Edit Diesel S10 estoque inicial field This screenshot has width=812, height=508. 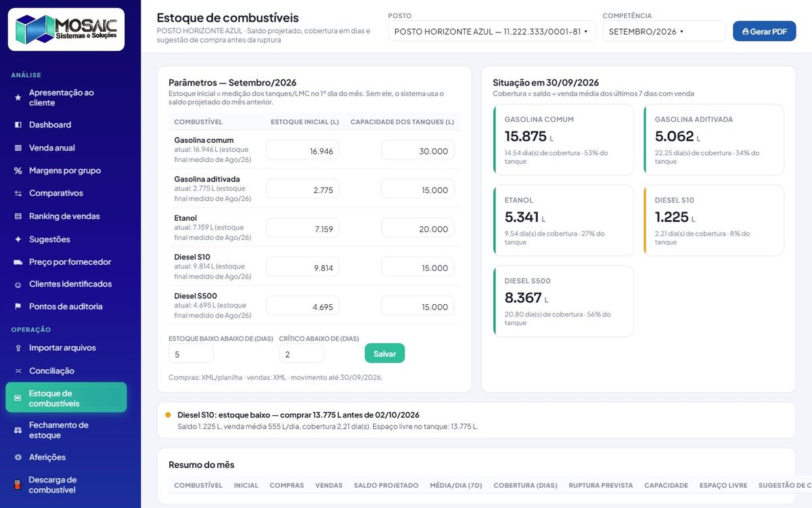(x=302, y=268)
